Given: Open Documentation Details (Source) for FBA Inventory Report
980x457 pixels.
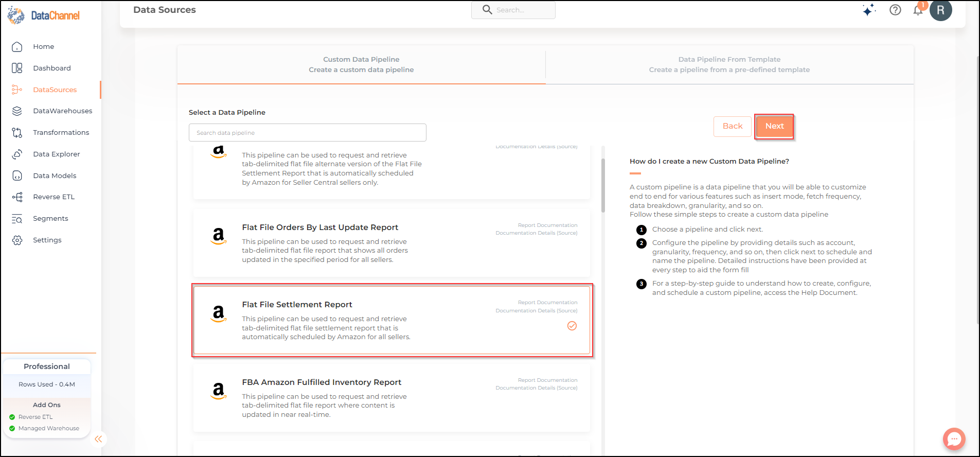Looking at the screenshot, I should click(537, 388).
